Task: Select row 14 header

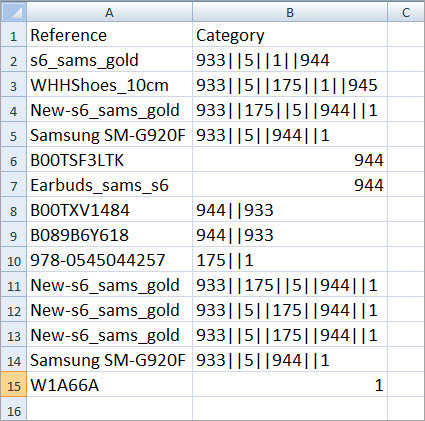Action: (x=14, y=360)
